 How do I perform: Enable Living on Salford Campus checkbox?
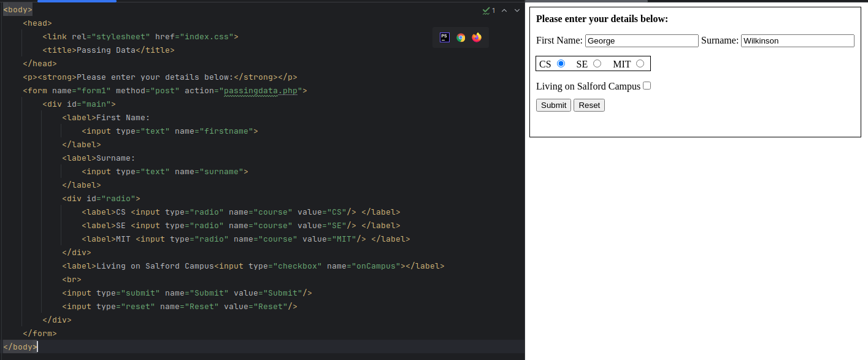(x=647, y=86)
